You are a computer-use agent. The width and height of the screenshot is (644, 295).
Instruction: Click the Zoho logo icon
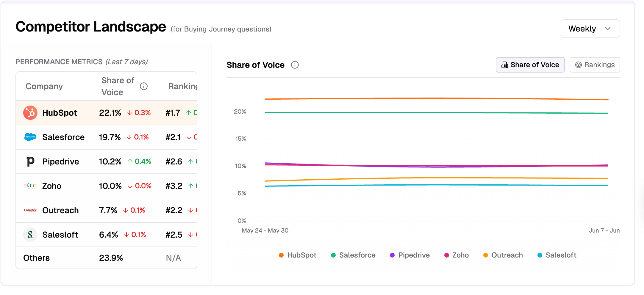tap(30, 186)
